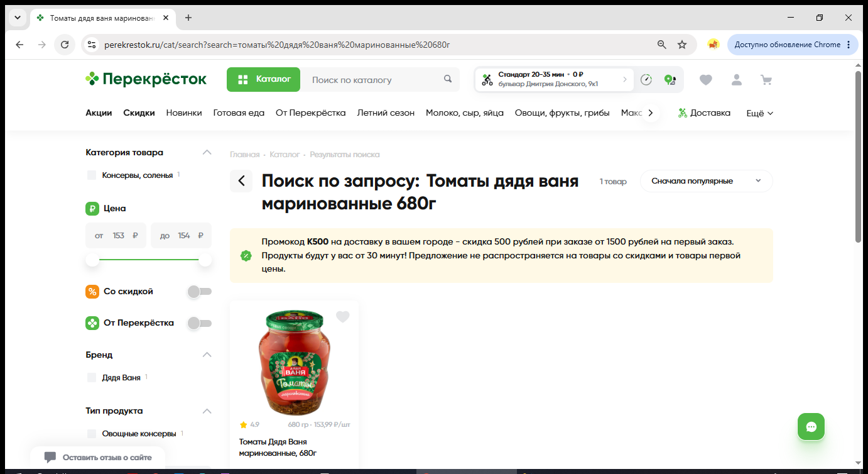Viewport: 868px width, 474px height.
Task: Click the minimum price field showing 153
Action: coord(116,236)
